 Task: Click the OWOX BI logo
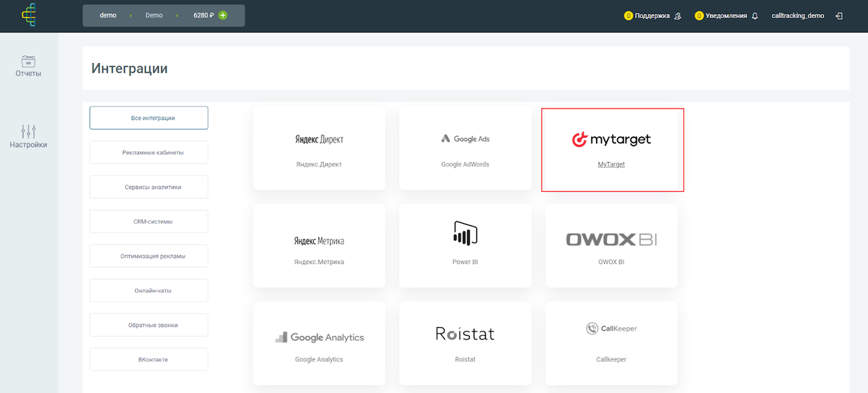pos(611,240)
